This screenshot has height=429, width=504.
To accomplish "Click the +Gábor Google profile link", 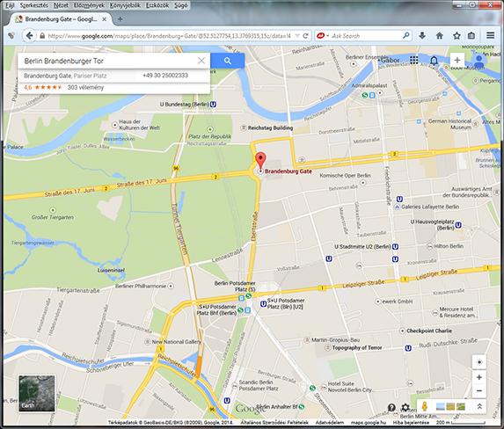I will tap(389, 60).
